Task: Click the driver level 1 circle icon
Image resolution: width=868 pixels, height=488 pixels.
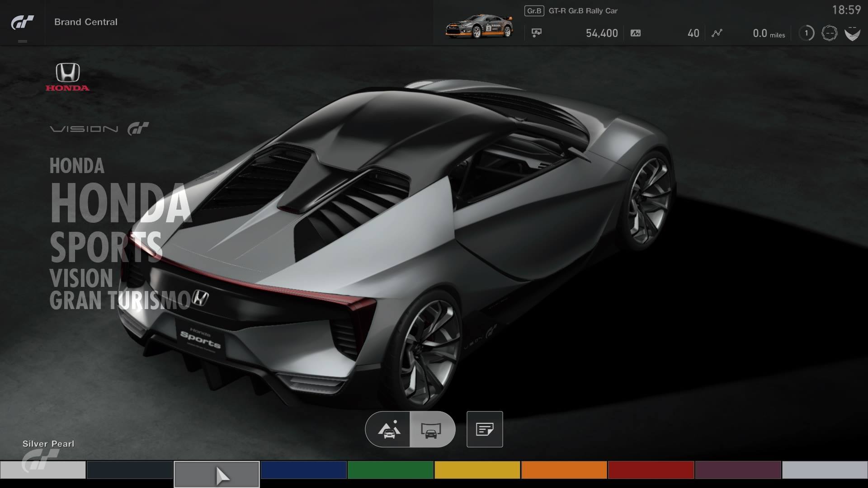Action: 806,33
